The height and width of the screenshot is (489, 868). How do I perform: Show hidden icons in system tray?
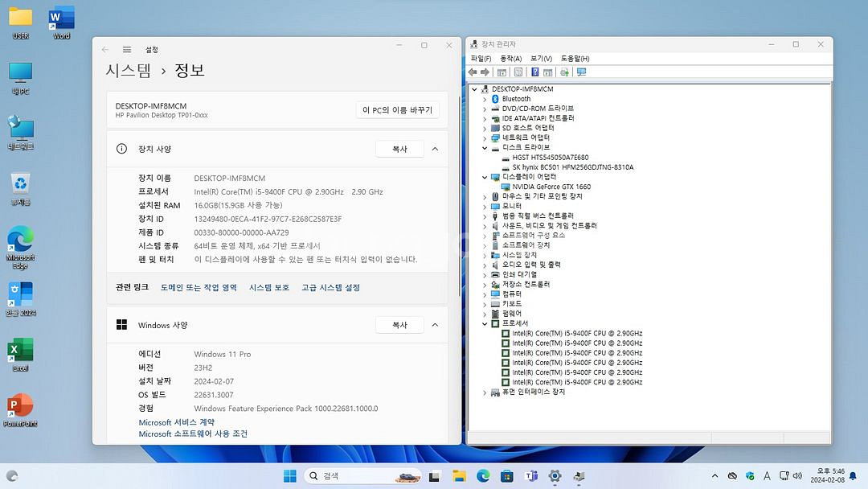714,475
